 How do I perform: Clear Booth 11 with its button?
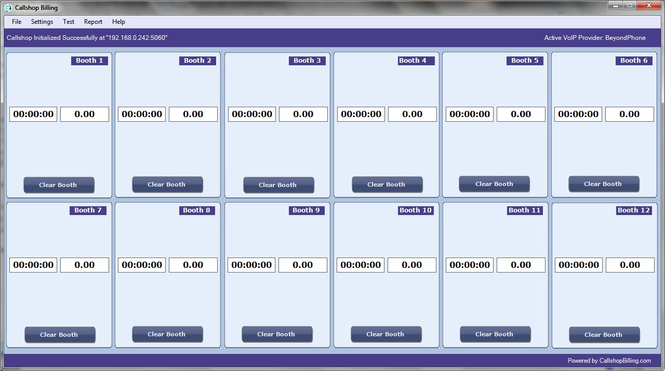coord(495,334)
